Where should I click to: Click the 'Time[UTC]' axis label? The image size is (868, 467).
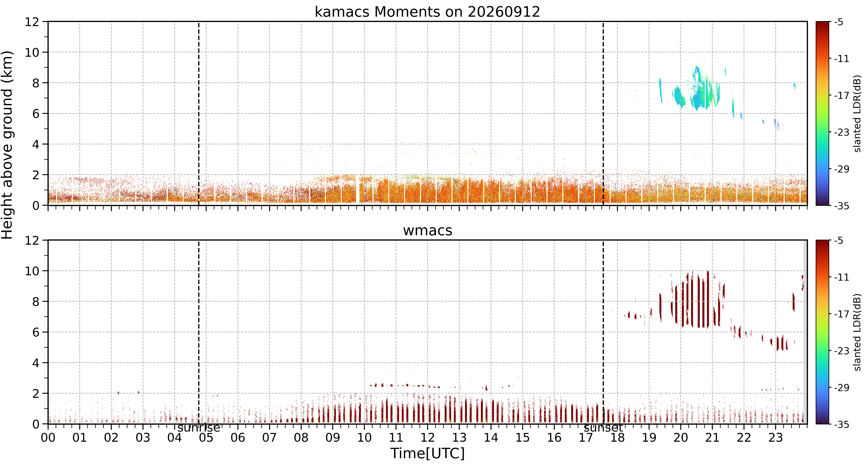click(x=427, y=453)
